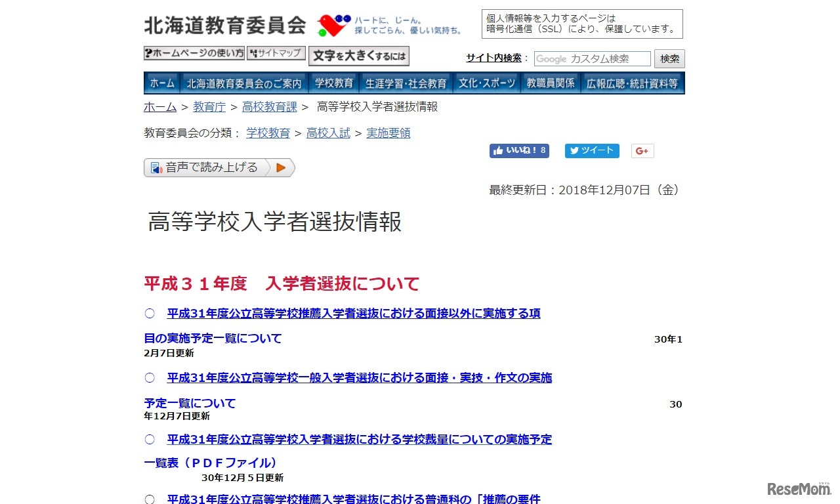The height and width of the screenshot is (504, 840).
Task: Follow the 教育庁 breadcrumb link
Action: 209,107
